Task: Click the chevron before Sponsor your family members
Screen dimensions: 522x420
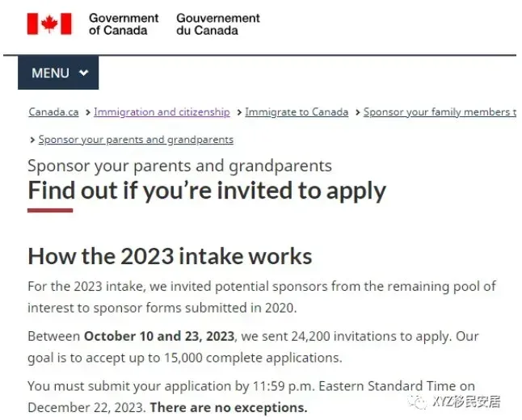Action: click(x=356, y=112)
